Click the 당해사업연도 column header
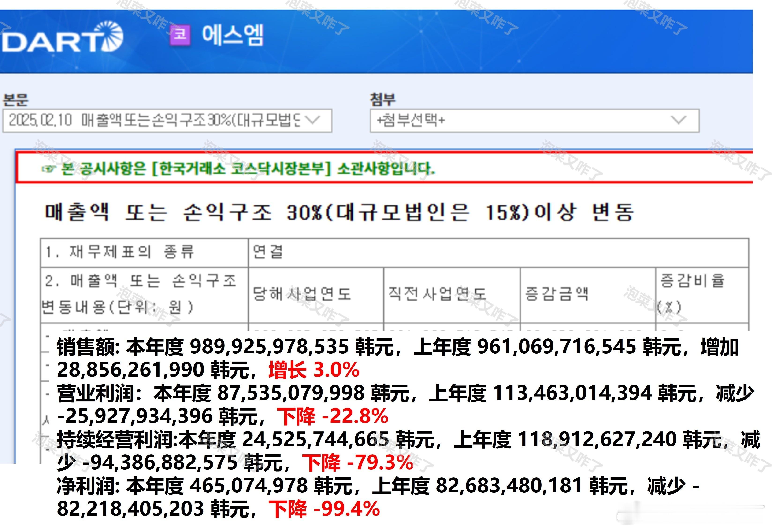 [x=316, y=295]
